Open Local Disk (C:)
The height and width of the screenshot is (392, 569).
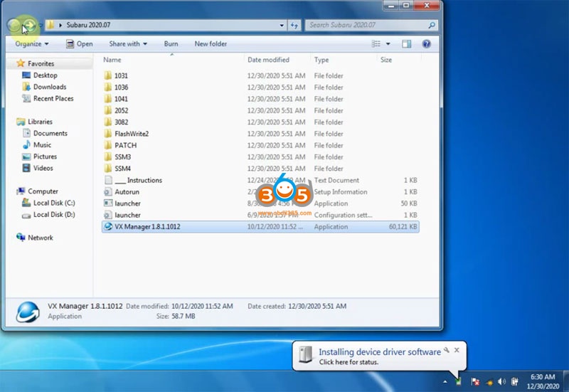click(48, 203)
